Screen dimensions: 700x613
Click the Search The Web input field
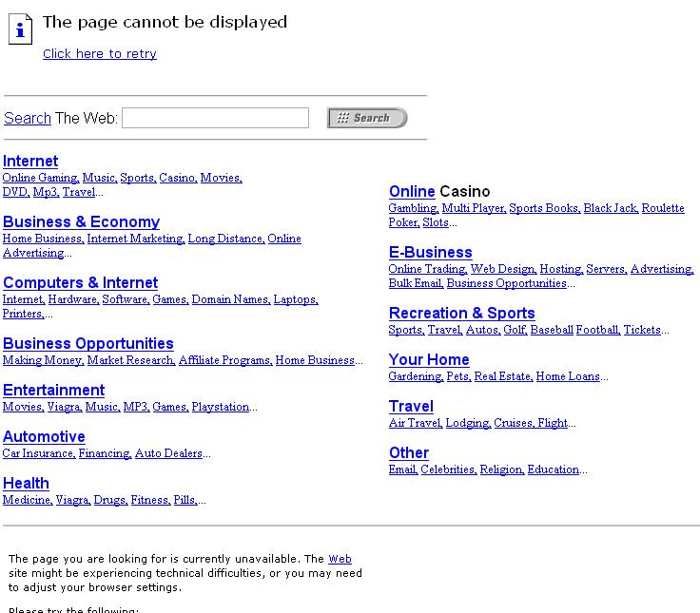[x=215, y=118]
